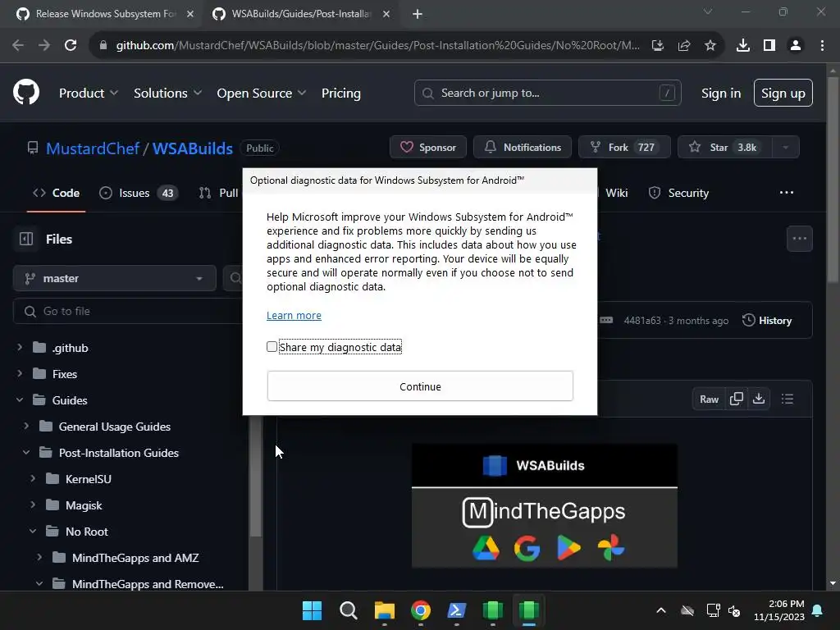Screen dimensions: 840x630
Task: Reload the page with the refresh icon
Action: (71, 46)
